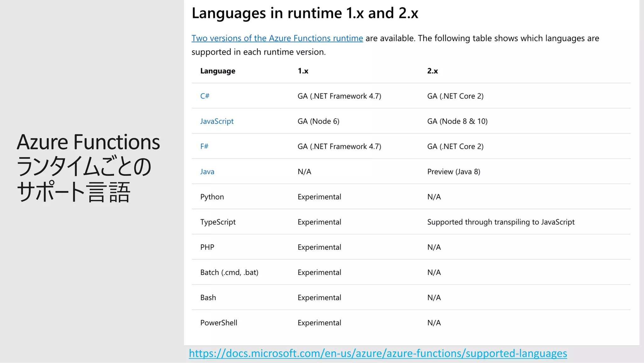This screenshot has height=363, width=644.
Task: Click the 'ランタイムごとの' title line
Action: pyautogui.click(x=84, y=167)
